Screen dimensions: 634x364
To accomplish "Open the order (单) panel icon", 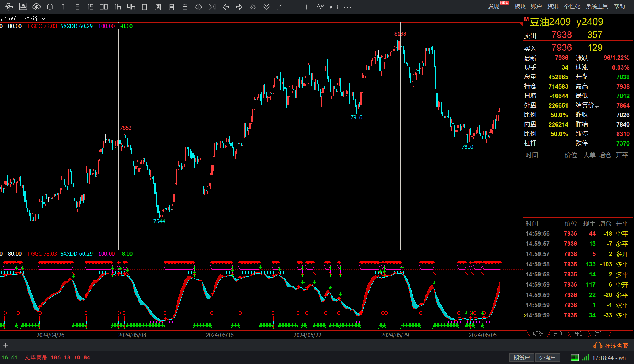I will point(23,7).
